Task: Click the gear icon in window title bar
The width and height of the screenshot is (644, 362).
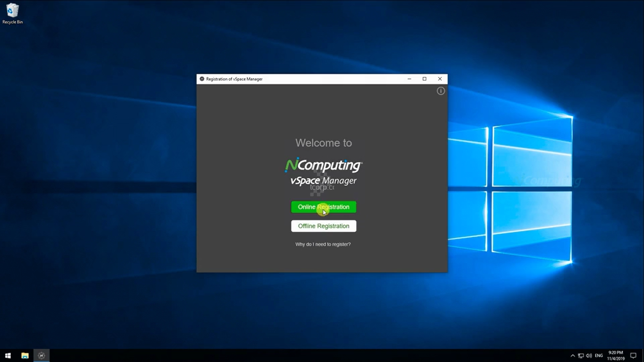Action: [202, 79]
